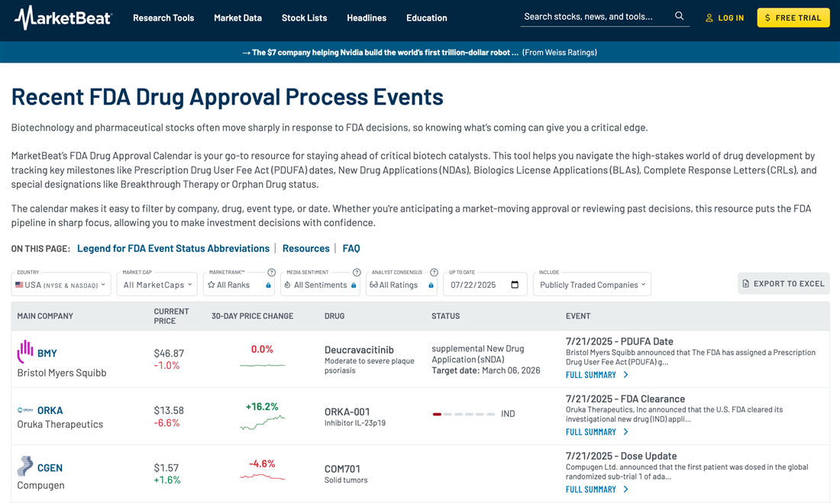Click the Bristol Myers Squibb logo icon
This screenshot has height=504, width=840.
(25, 352)
